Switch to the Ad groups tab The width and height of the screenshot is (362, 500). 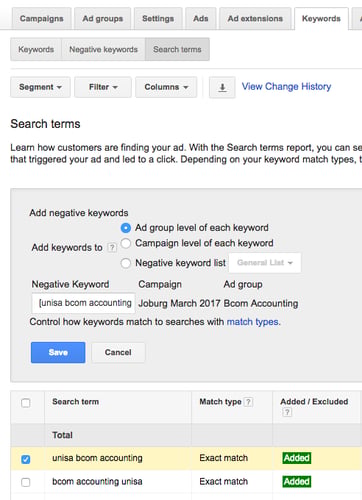point(103,19)
